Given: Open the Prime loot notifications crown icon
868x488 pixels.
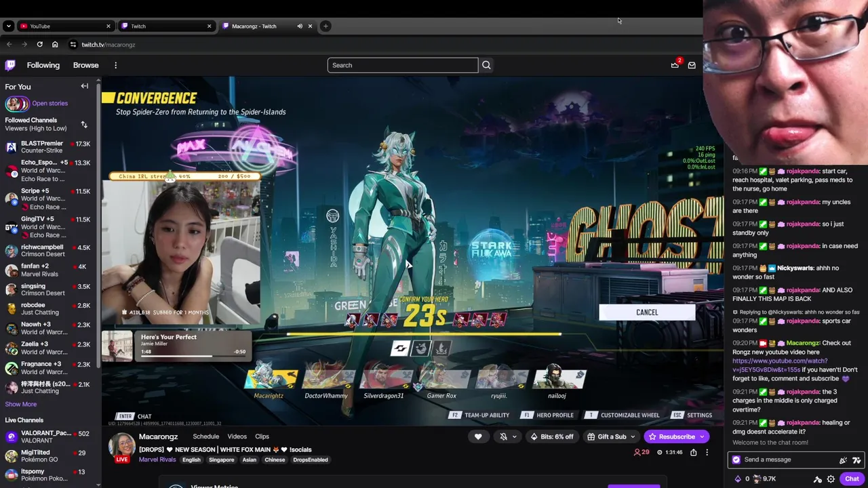Looking at the screenshot, I should pos(675,65).
